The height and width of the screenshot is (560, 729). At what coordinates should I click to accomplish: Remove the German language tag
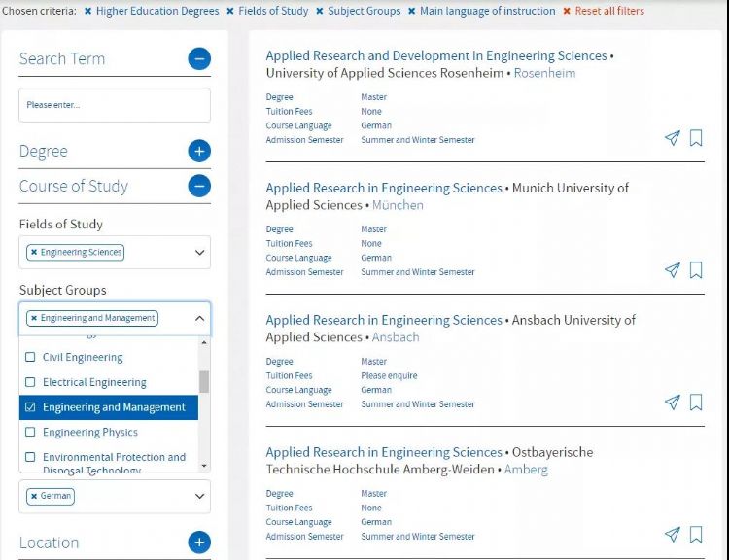(33, 496)
